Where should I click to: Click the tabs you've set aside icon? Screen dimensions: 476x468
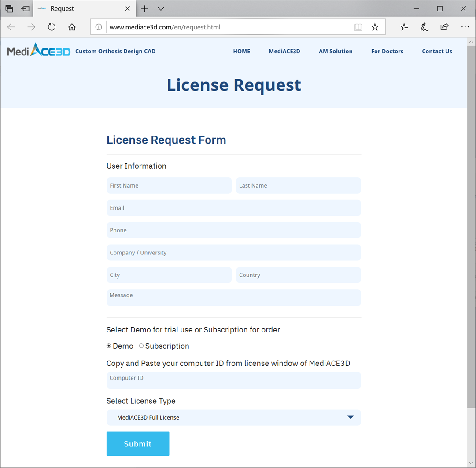tap(9, 9)
